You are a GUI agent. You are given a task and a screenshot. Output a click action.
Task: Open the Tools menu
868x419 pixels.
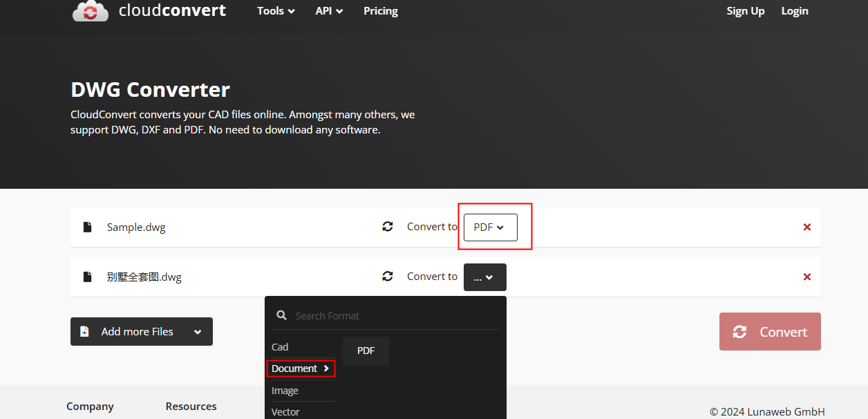click(276, 11)
